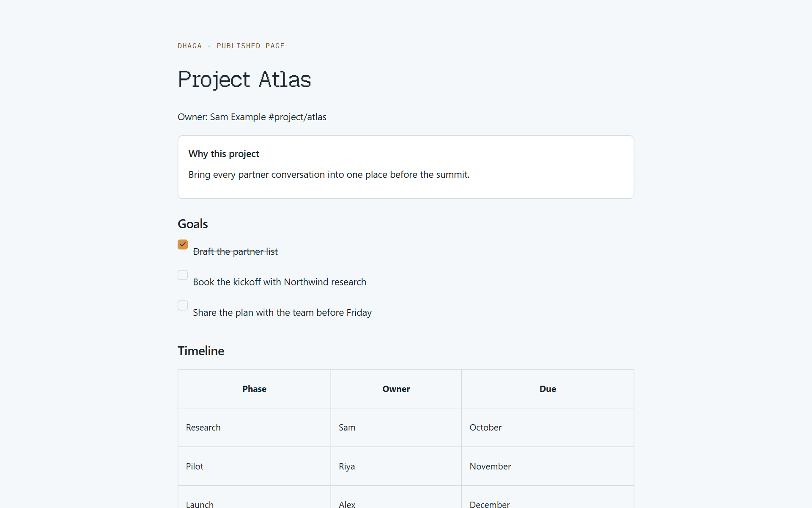Click the Project Atlas page title
This screenshot has width=812, height=508.
tap(244, 80)
